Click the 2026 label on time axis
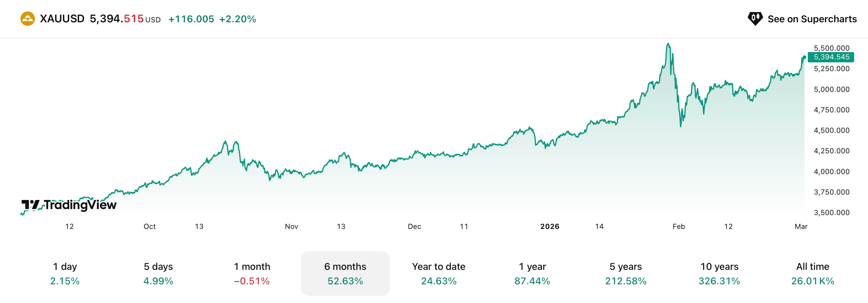868x303 pixels. point(550,226)
